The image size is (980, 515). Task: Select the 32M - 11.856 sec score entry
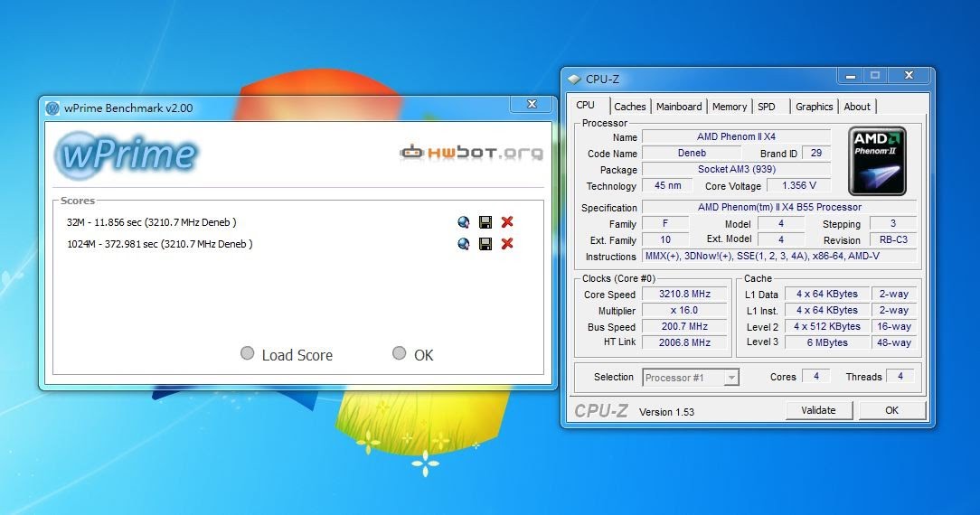tap(151, 222)
